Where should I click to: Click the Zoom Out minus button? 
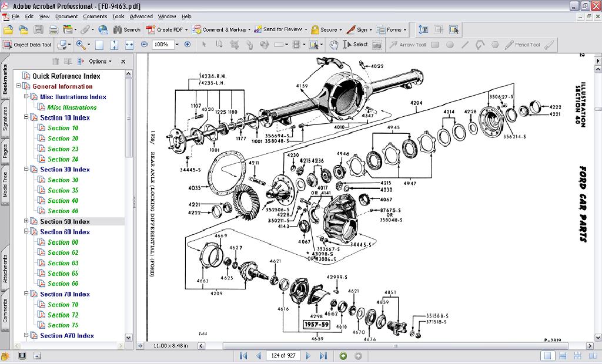145,45
